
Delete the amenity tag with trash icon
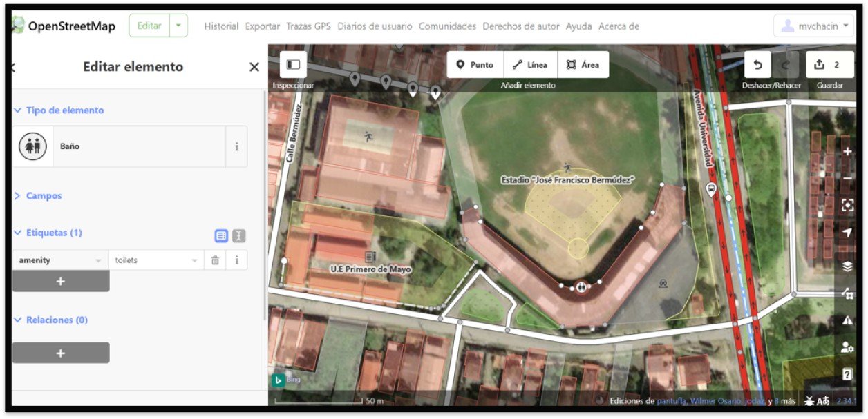point(215,260)
